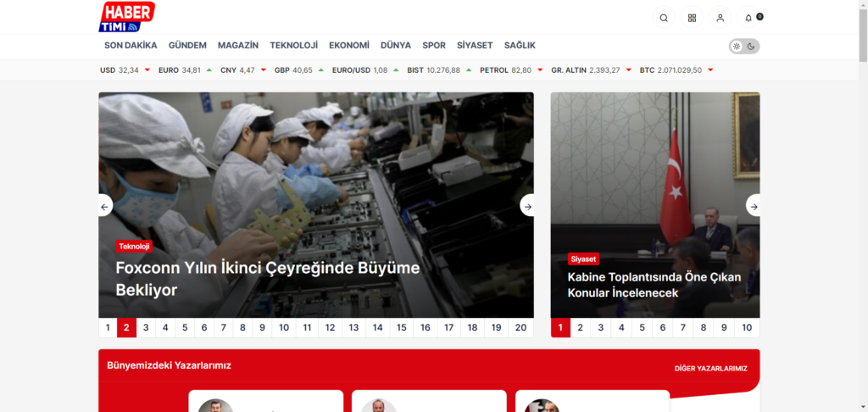Switch to dark mode moon icon
Screen dimensions: 868x412
(x=751, y=47)
